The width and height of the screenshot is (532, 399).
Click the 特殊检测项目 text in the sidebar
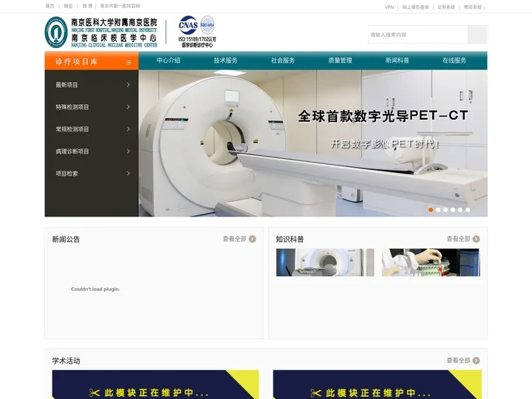click(x=72, y=107)
